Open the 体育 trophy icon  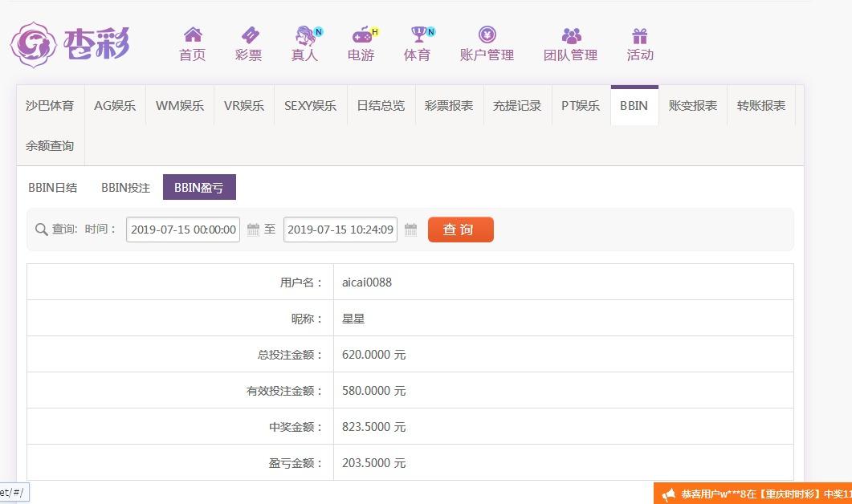click(x=418, y=35)
